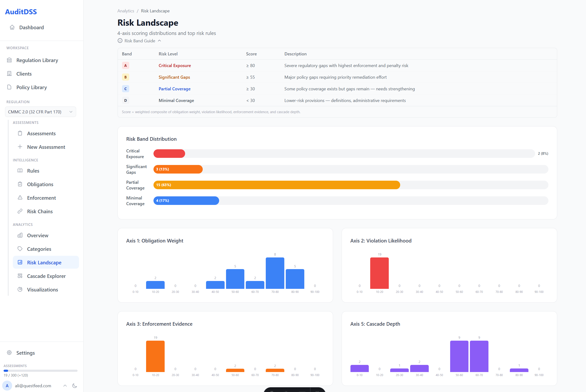Click the Analytics breadcrumb link

(x=126, y=11)
